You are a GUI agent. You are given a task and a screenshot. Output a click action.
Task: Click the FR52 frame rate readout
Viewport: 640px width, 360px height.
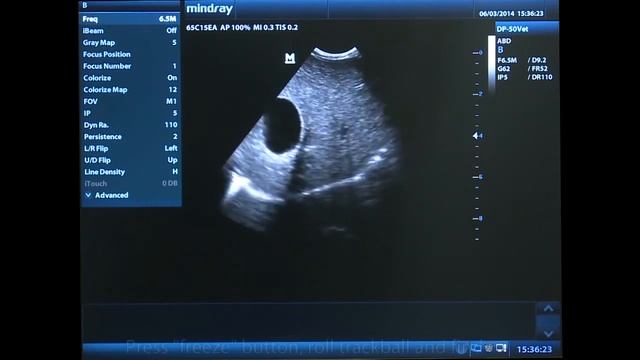(538, 69)
